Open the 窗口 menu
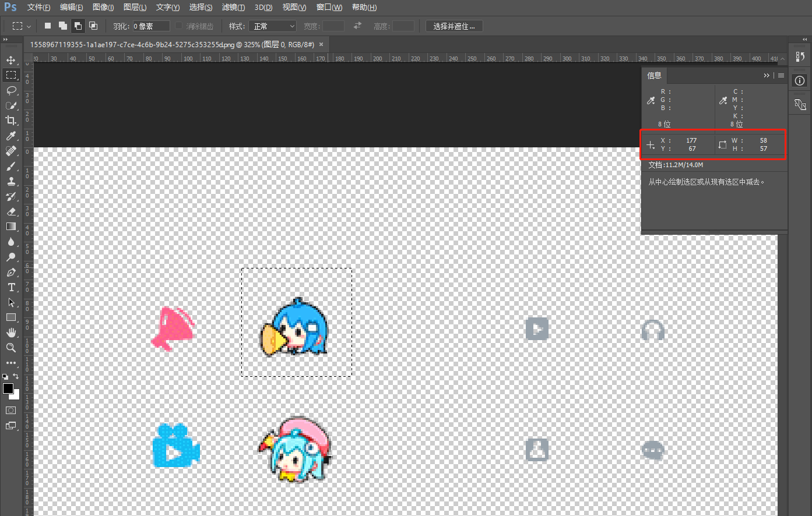 [x=329, y=7]
